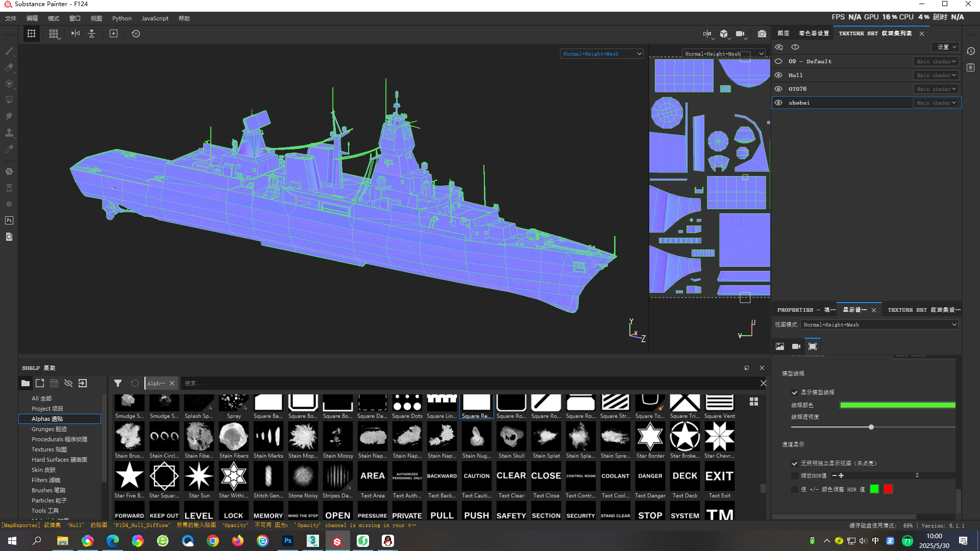This screenshot has height=551, width=980.
Task: Open the camera screenshot icon in viewport toolbar
Action: [762, 34]
